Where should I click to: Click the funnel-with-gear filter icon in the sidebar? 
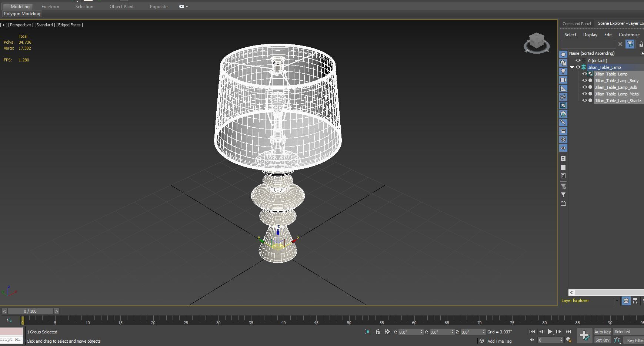(x=563, y=187)
